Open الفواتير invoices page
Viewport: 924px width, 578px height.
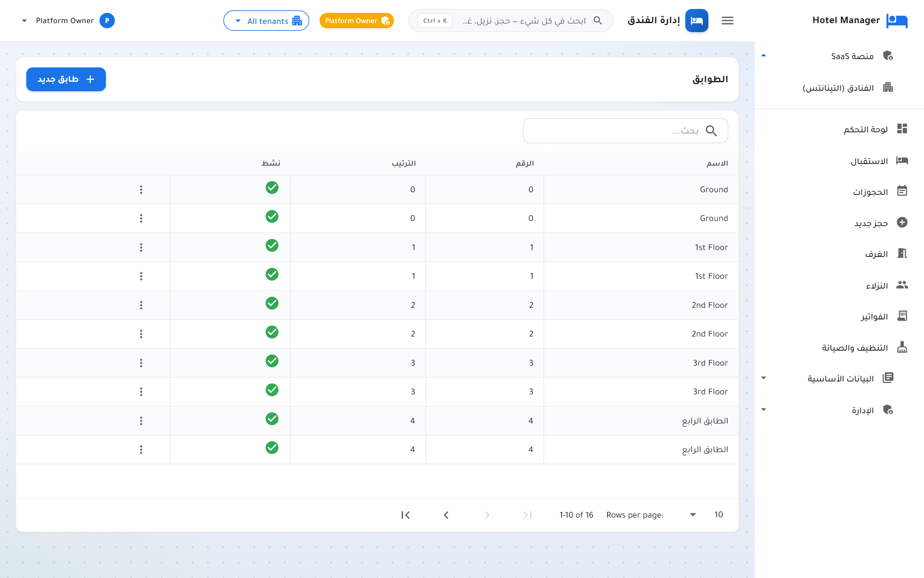click(839, 316)
